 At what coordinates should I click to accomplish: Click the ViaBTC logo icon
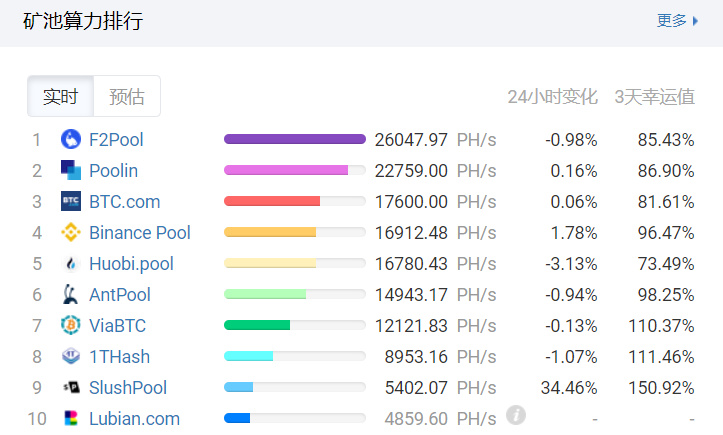pos(71,326)
